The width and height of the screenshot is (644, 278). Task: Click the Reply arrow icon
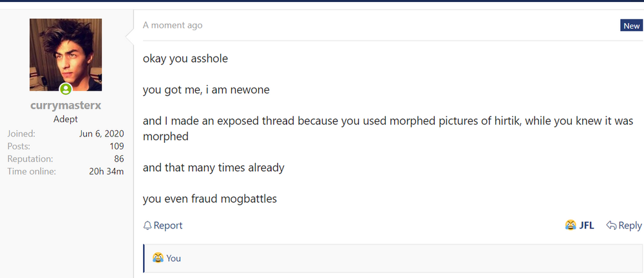[x=611, y=225]
